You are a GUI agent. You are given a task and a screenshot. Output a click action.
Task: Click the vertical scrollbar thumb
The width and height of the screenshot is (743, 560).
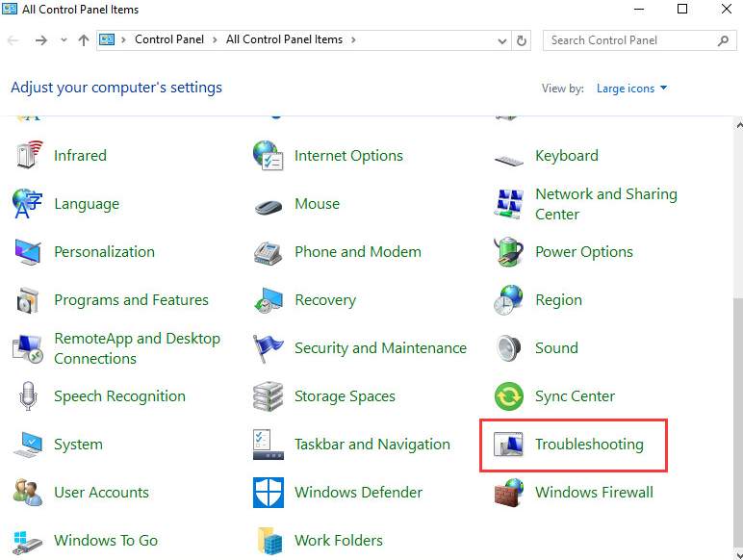tap(738, 421)
